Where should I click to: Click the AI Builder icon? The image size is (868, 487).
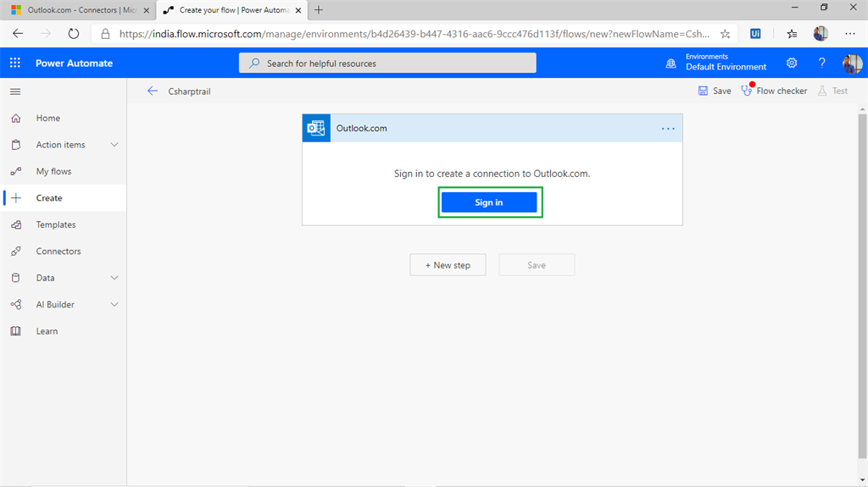click(x=16, y=304)
